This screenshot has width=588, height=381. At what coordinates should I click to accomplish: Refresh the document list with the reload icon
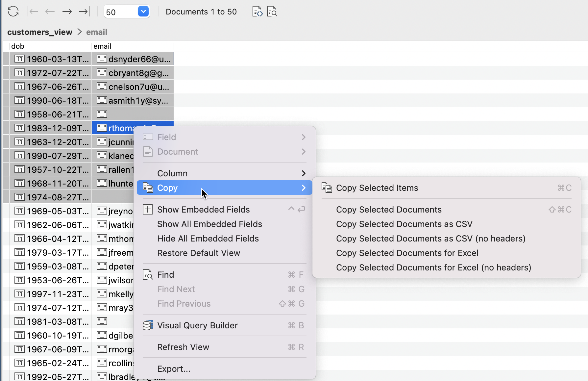coord(13,11)
